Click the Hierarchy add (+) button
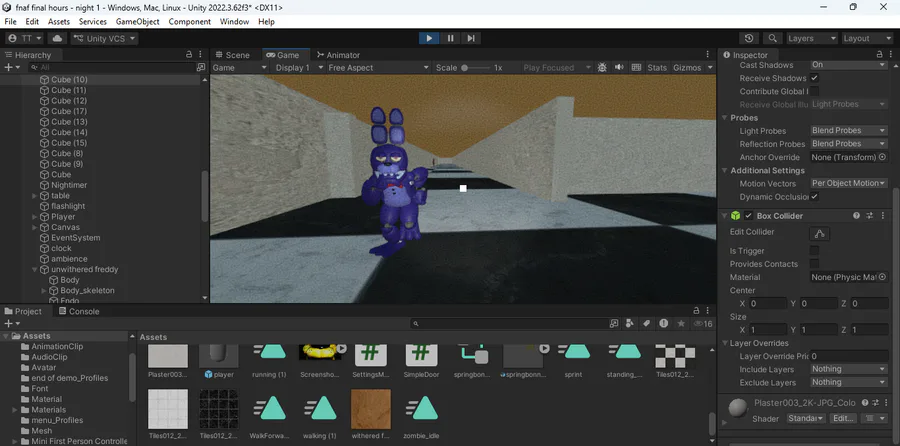The width and height of the screenshot is (900, 446). point(11,67)
